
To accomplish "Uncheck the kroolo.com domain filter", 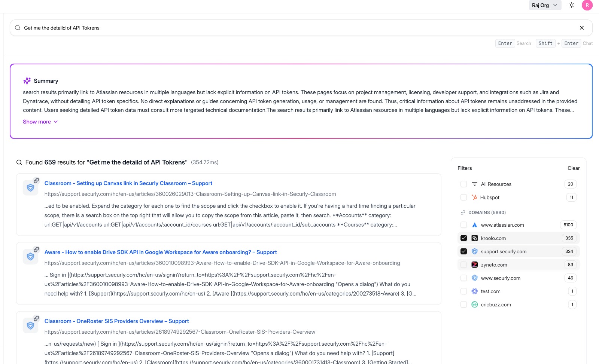I will coord(463,238).
